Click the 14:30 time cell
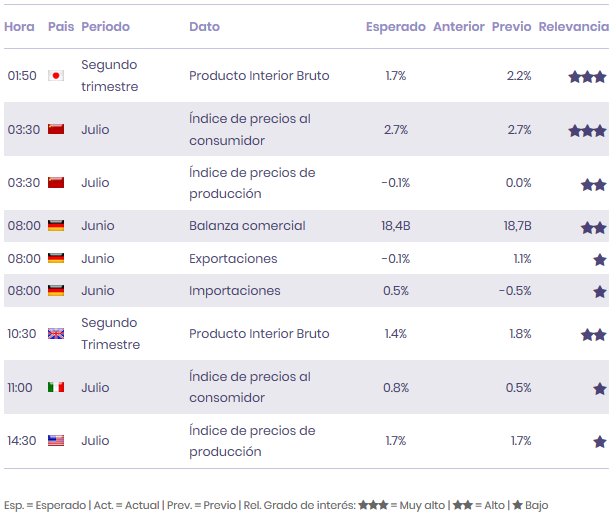 pos(21,441)
